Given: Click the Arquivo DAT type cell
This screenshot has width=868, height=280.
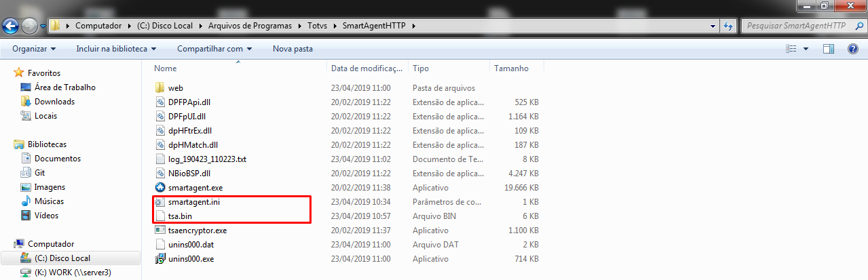Looking at the screenshot, I should point(436,245).
